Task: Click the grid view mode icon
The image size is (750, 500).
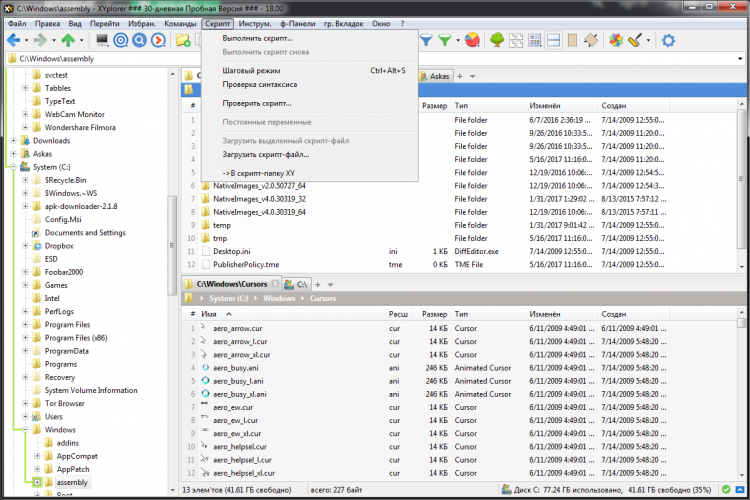Action: [x=535, y=40]
